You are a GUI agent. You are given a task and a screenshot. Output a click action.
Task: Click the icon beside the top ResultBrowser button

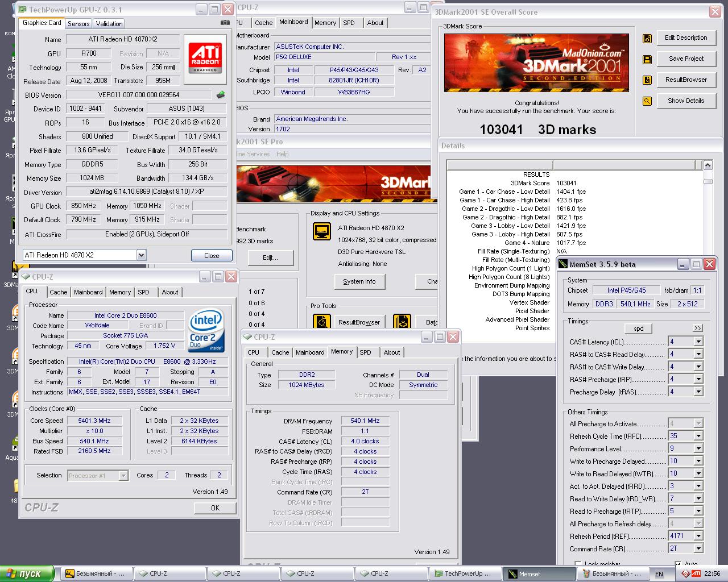[x=647, y=80]
